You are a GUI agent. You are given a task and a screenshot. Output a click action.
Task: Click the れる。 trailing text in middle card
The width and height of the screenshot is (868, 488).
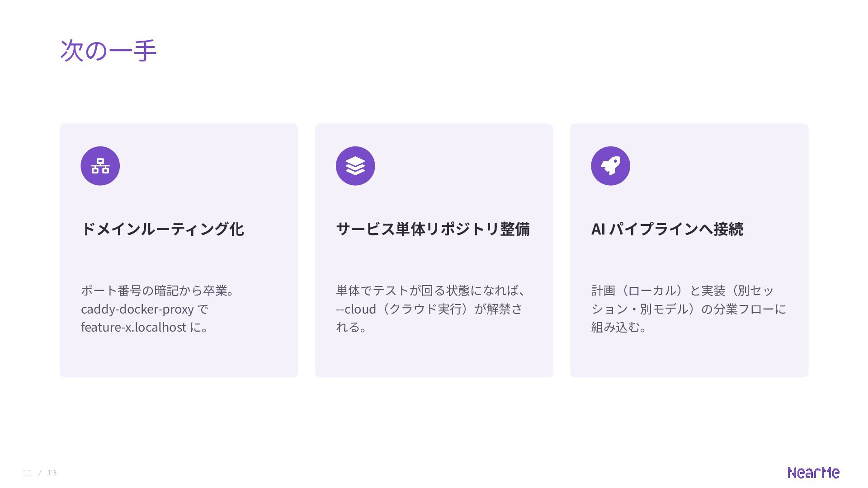[x=352, y=327]
